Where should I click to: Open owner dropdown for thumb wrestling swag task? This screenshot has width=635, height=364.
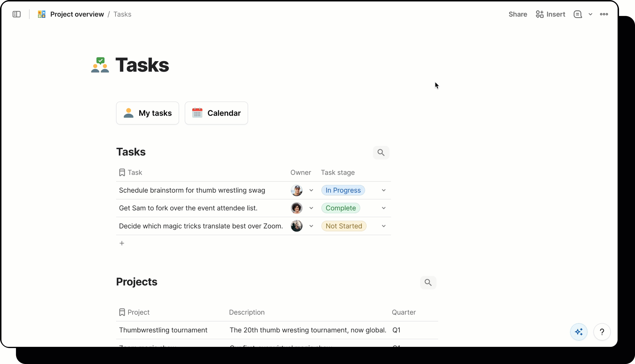(x=311, y=190)
